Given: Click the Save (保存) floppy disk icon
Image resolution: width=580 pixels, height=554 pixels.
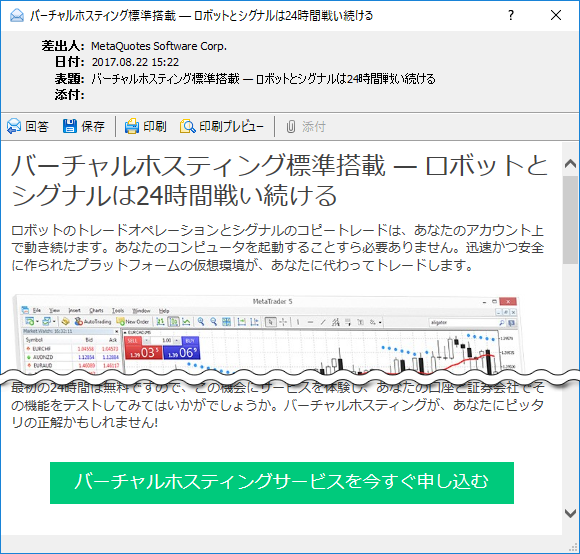Looking at the screenshot, I should pos(70,126).
